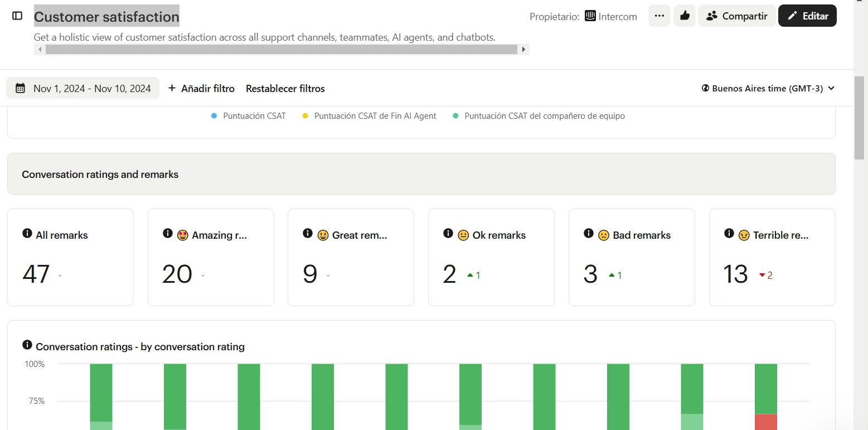
Task: Click the angry emoji on Terrible remarks
Action: pyautogui.click(x=744, y=235)
